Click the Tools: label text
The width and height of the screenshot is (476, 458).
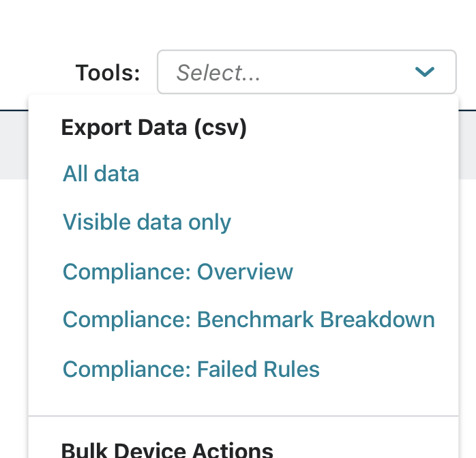108,73
